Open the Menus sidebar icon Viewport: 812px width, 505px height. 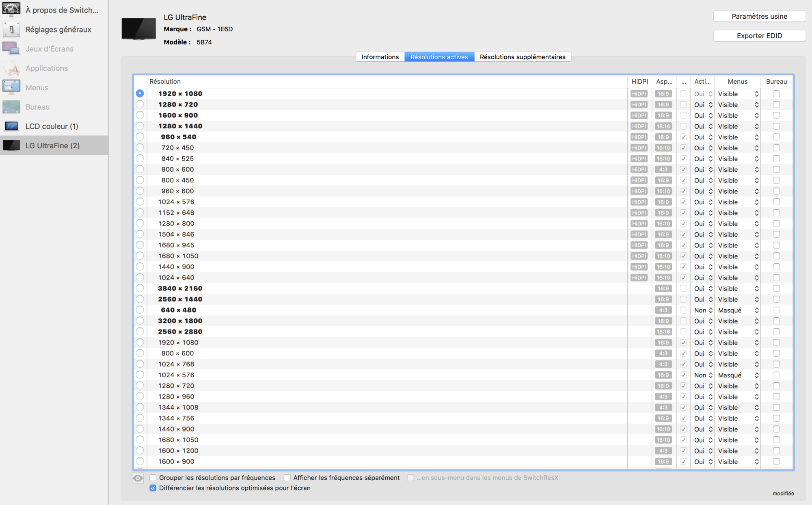11,87
